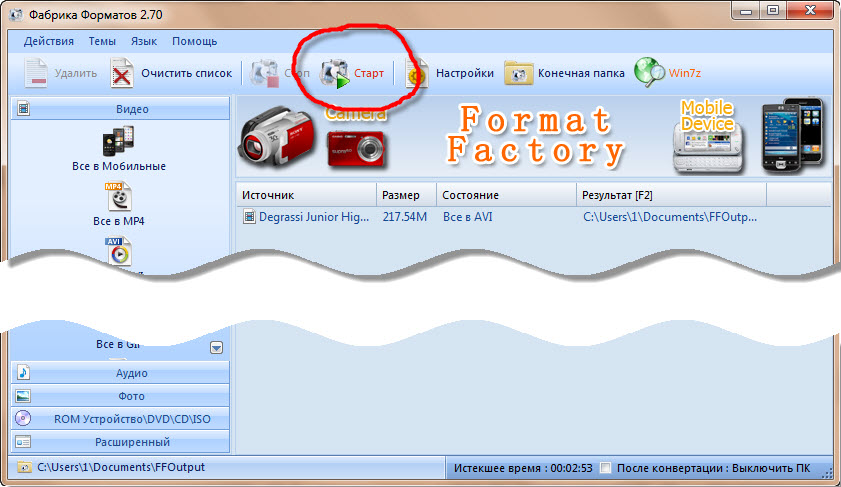This screenshot has height=487, width=841.
Task: Click the C:\Users\1\Documents\FFOutp... result cell
Action: 670,217
